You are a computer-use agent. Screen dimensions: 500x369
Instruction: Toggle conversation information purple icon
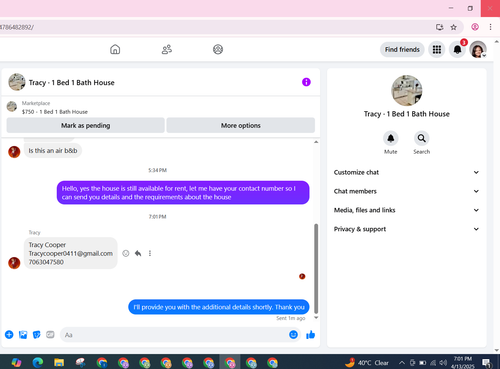pos(306,82)
